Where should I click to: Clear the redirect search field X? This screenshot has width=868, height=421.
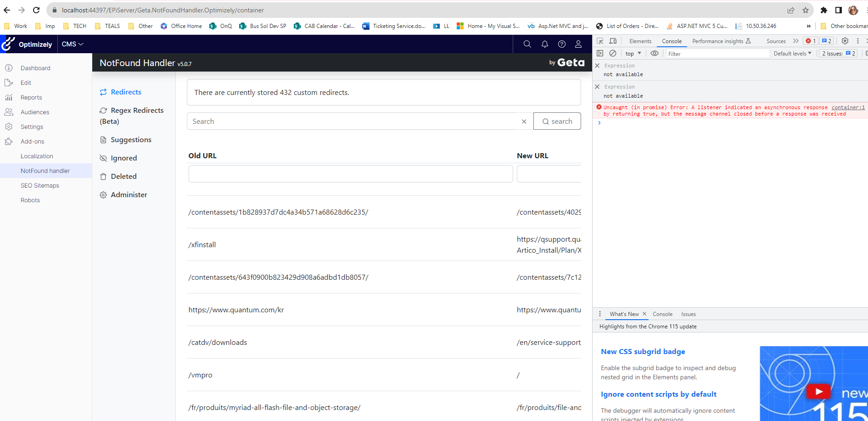pos(524,122)
